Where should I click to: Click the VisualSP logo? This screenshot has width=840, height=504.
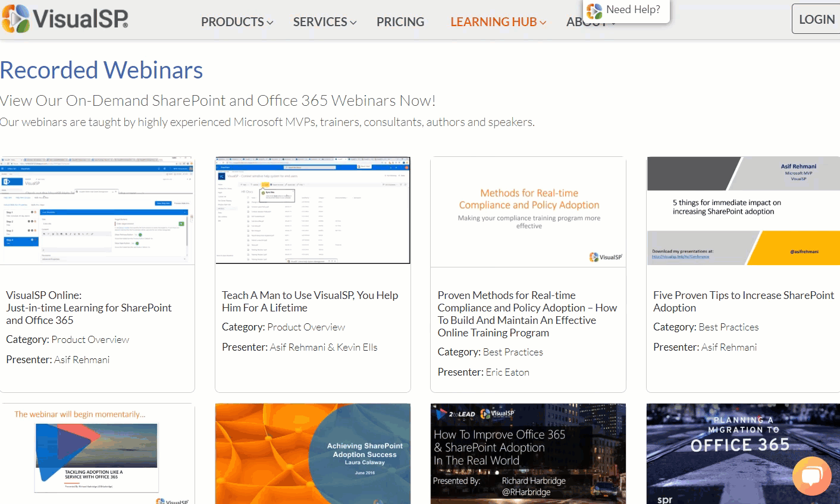tap(65, 18)
